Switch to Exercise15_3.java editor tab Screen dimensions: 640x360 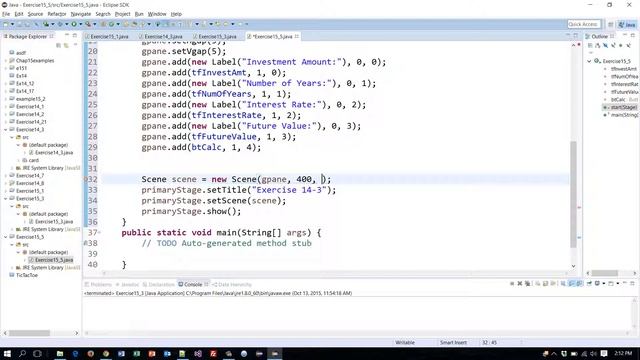(x=217, y=36)
